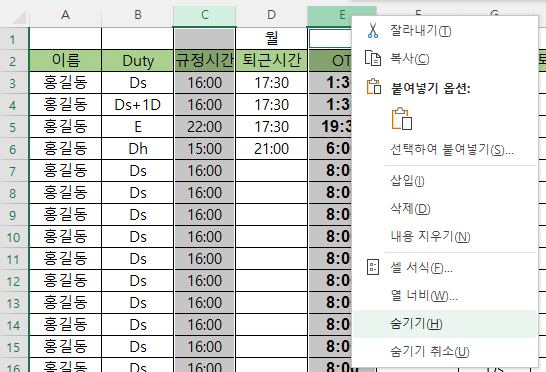The width and height of the screenshot is (546, 372).
Task: Click the 퇴근시간 header cell
Action: click(x=272, y=61)
